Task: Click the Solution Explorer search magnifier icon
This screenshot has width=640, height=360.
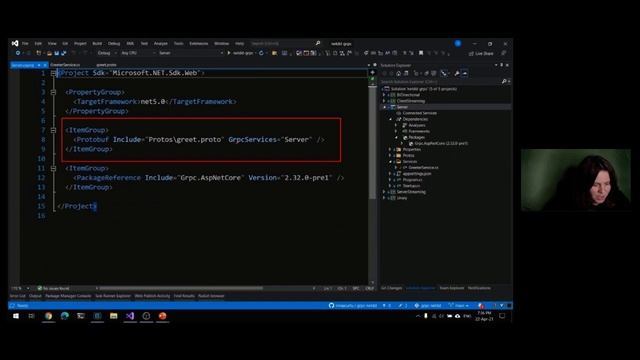Action: 504,82
